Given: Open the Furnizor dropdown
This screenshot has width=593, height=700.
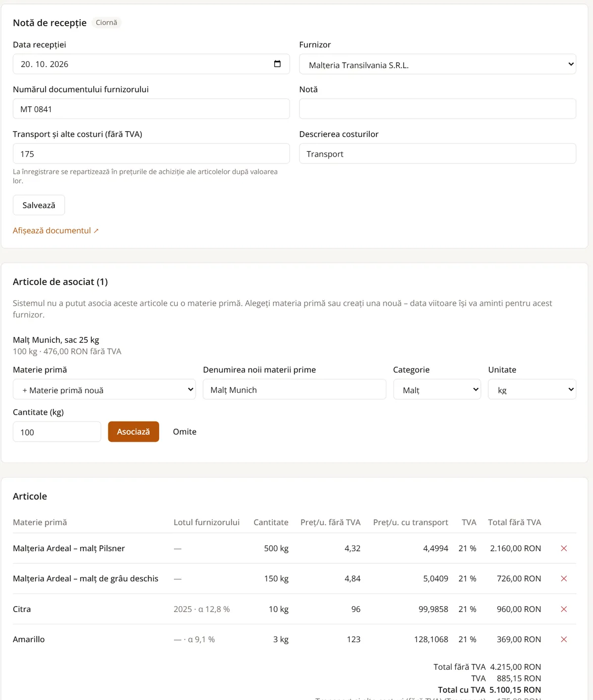Looking at the screenshot, I should click(437, 64).
